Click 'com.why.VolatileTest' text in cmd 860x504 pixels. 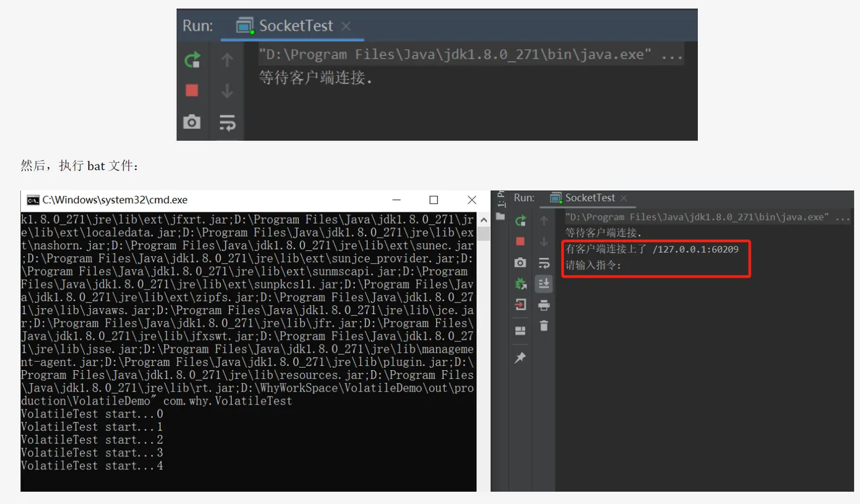click(227, 401)
